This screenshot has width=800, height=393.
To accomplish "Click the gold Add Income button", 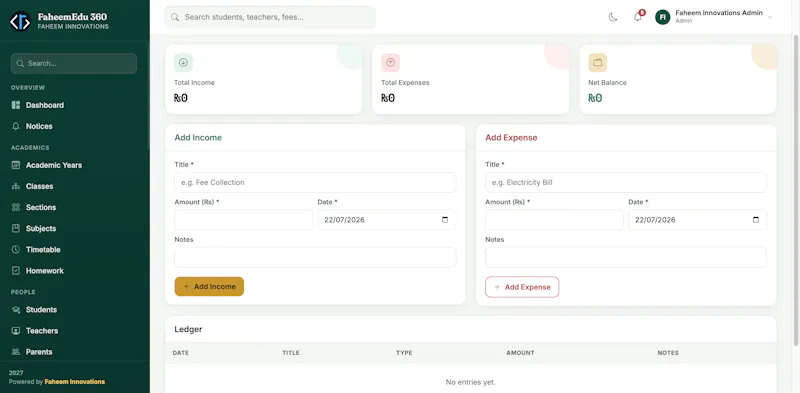I will coord(209,286).
